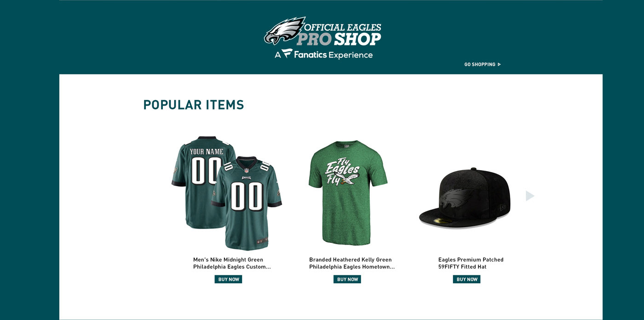Open the Men's Nike Midnight Green jersey title
The height and width of the screenshot is (320, 644).
click(232, 263)
